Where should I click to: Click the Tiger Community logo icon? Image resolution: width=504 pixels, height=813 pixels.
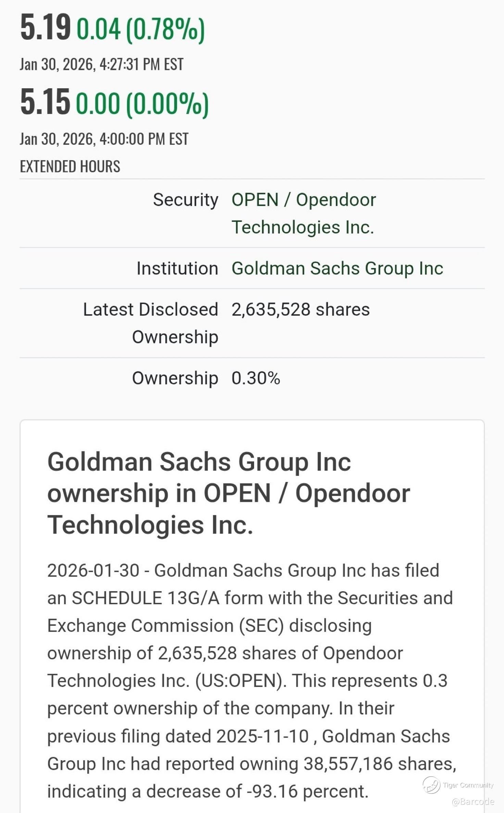[x=431, y=785]
